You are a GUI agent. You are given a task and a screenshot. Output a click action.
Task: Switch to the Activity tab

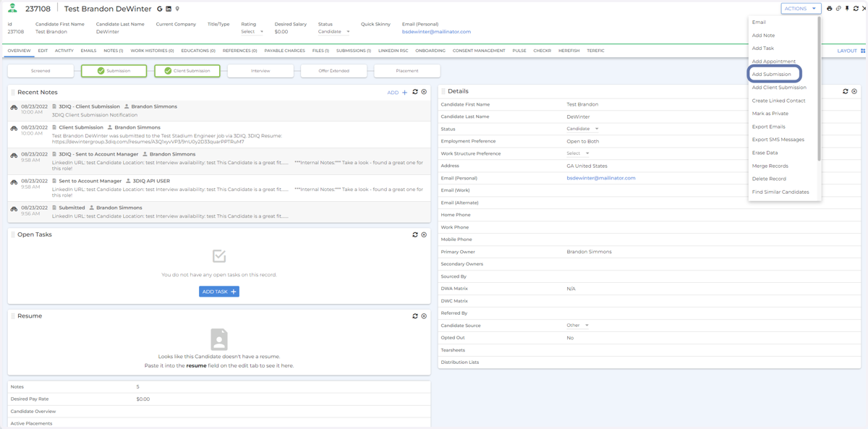click(64, 51)
